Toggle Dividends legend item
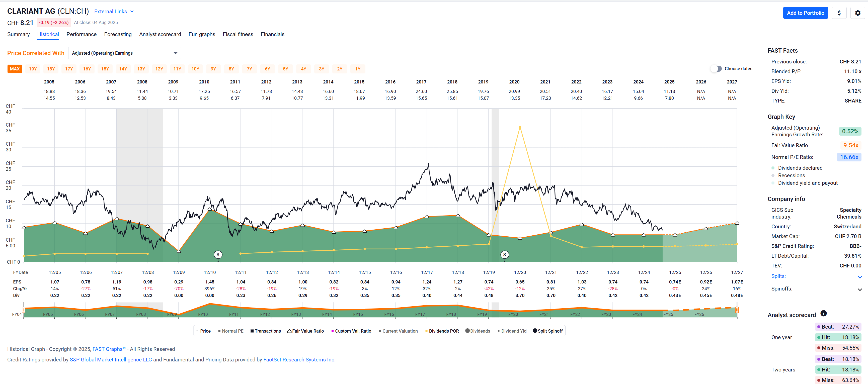 (478, 331)
